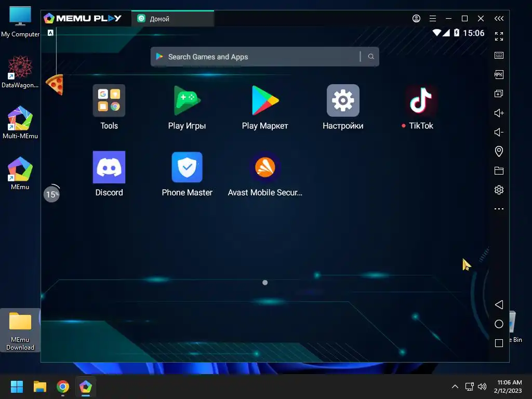Select the MEmu Download folder on desktop
This screenshot has height=399, width=532.
coord(20,330)
